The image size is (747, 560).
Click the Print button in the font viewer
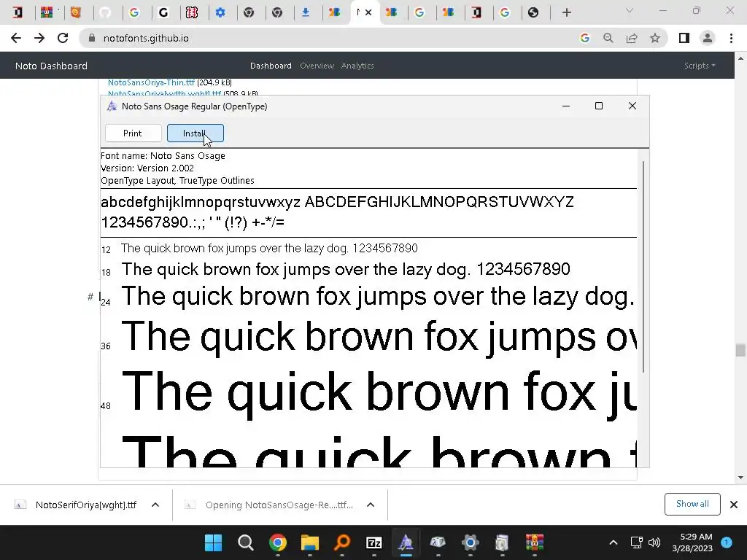click(133, 133)
